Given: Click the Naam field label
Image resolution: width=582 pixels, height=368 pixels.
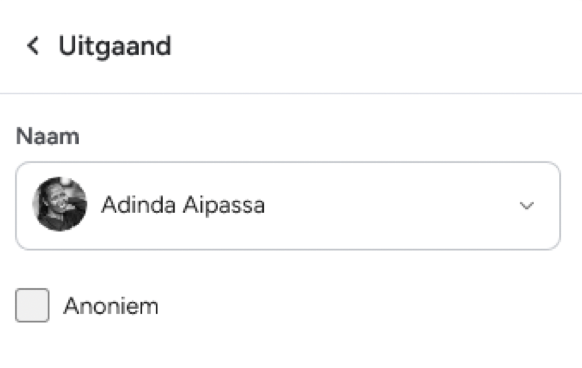Looking at the screenshot, I should pyautogui.click(x=48, y=136).
